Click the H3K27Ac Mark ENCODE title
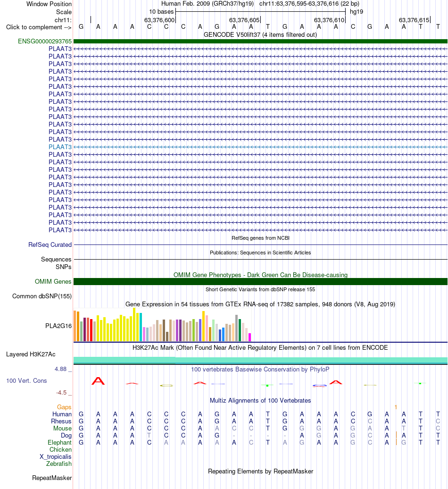The width and height of the screenshot is (448, 489). click(260, 347)
